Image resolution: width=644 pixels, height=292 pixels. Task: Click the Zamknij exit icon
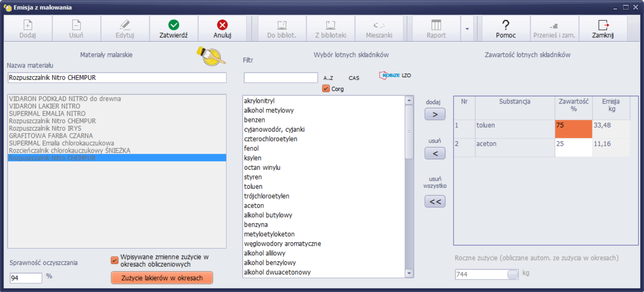[x=603, y=25]
